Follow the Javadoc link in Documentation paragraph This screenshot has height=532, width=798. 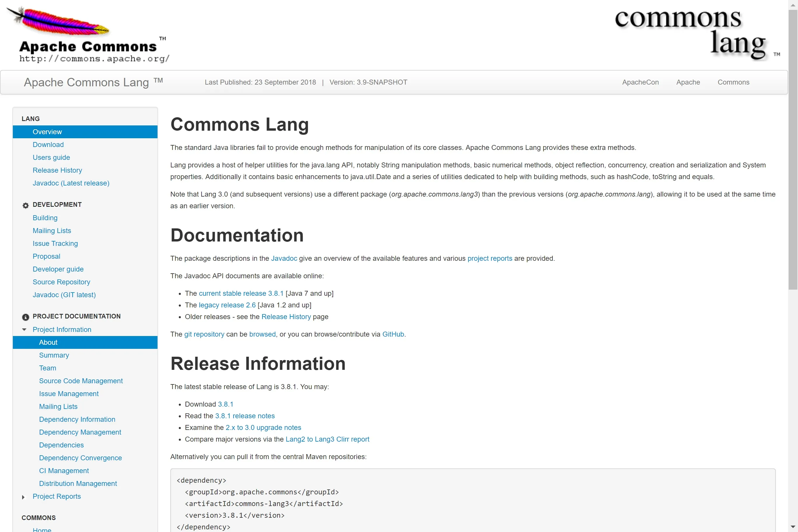pos(284,258)
